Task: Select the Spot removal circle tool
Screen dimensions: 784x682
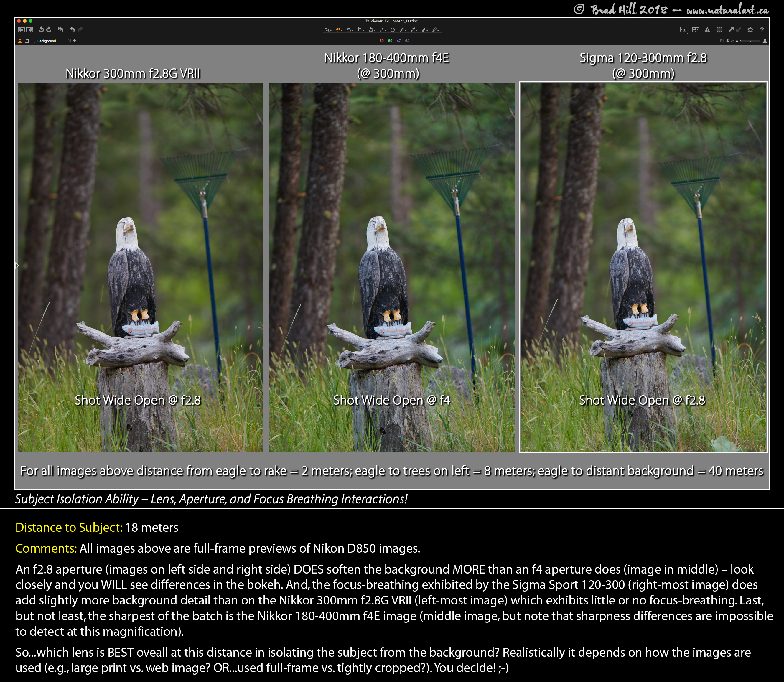Action: (393, 30)
